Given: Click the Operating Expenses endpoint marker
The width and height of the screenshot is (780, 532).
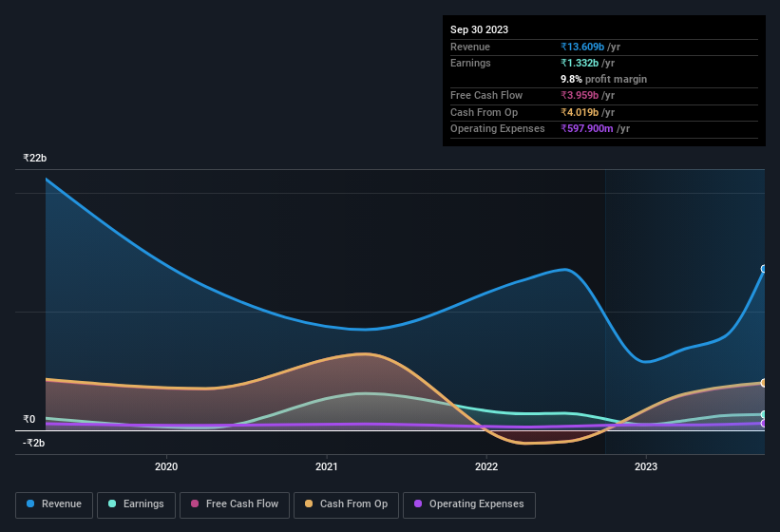Looking at the screenshot, I should coord(764,423).
